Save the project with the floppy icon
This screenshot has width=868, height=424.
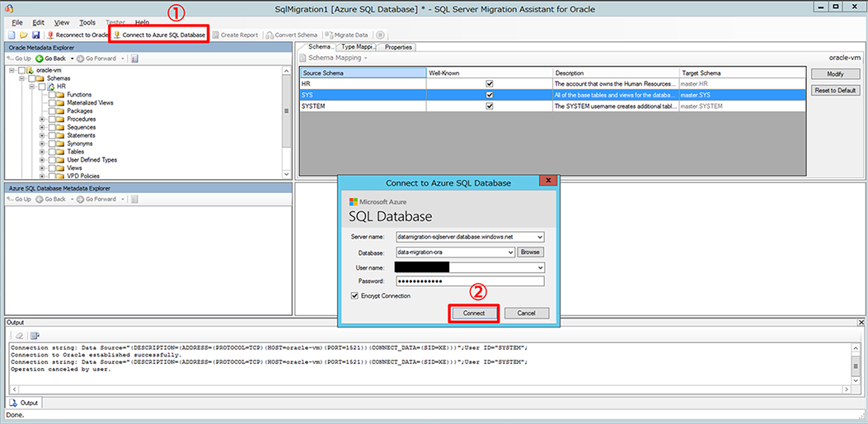click(x=36, y=35)
